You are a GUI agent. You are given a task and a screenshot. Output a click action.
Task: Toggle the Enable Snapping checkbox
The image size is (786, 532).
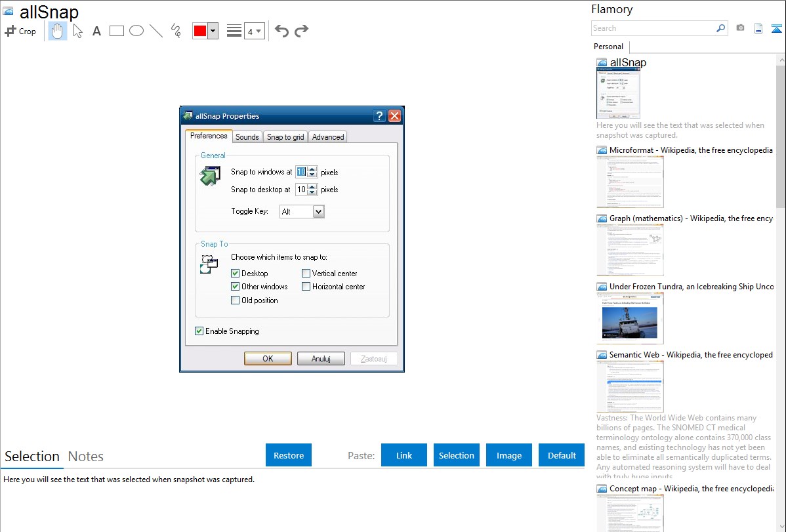click(x=199, y=331)
